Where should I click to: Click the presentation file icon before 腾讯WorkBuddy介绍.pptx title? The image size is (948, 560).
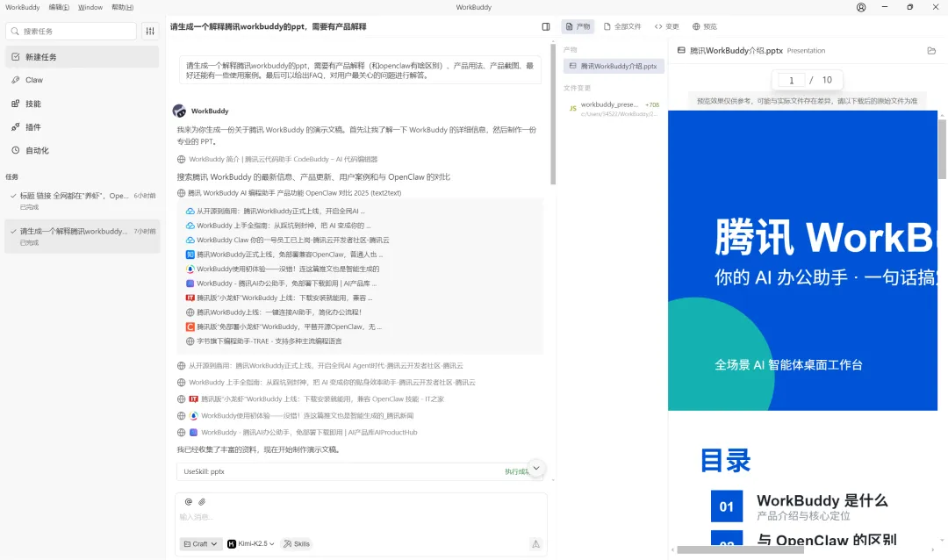tap(681, 51)
